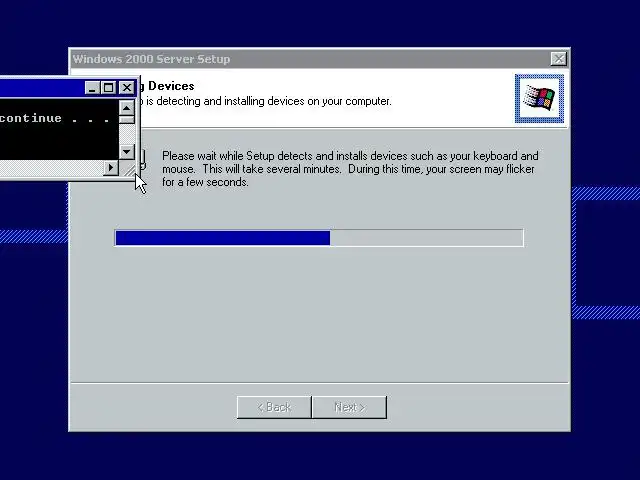Screen dimensions: 640x480
Task: Click the console vertical scrollbar thumb
Action: click(x=127, y=120)
